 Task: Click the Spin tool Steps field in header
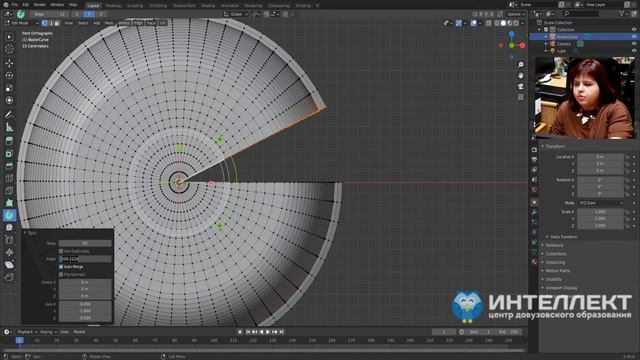(x=49, y=14)
